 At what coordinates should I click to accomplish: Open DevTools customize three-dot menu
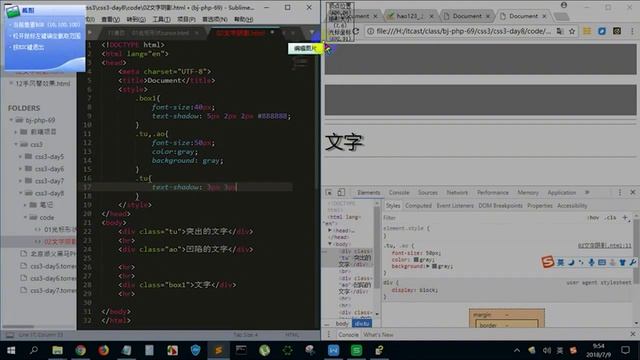point(620,192)
